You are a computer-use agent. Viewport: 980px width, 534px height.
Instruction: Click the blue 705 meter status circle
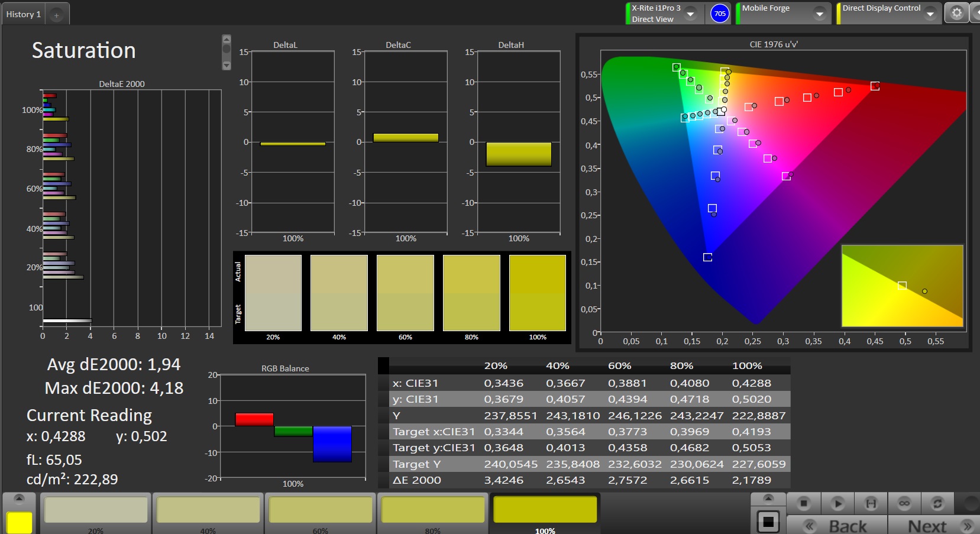pos(719,14)
